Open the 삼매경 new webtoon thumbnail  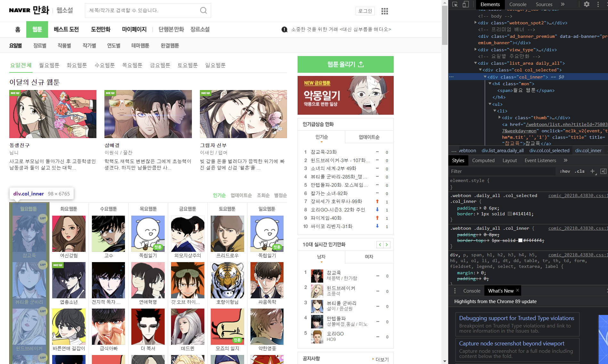point(148,114)
